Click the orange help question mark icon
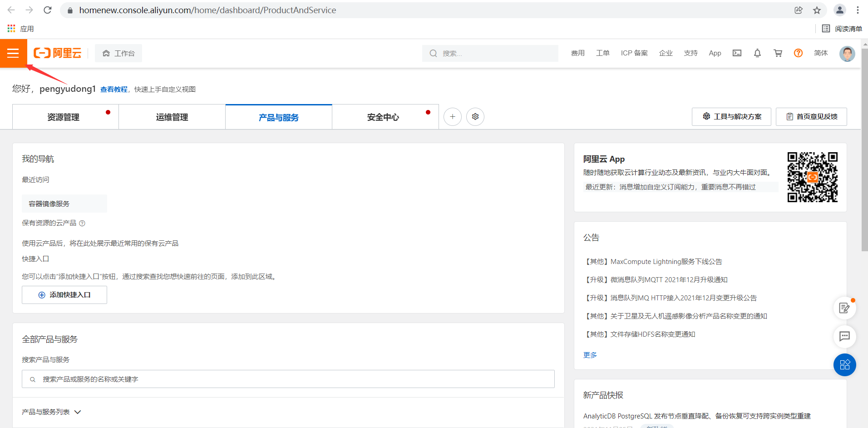Image resolution: width=868 pixels, height=428 pixels. pyautogui.click(x=798, y=53)
